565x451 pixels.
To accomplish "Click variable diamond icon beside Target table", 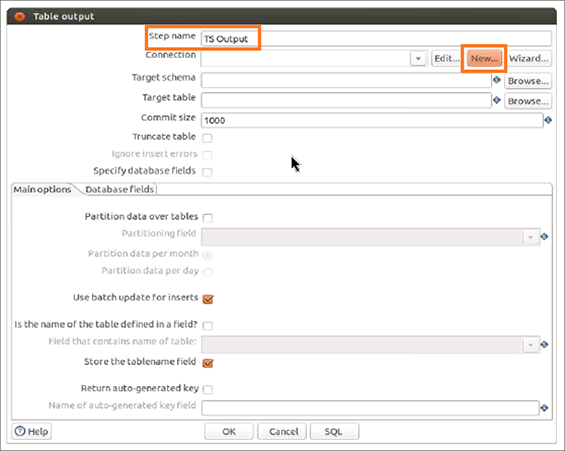I will [x=497, y=100].
